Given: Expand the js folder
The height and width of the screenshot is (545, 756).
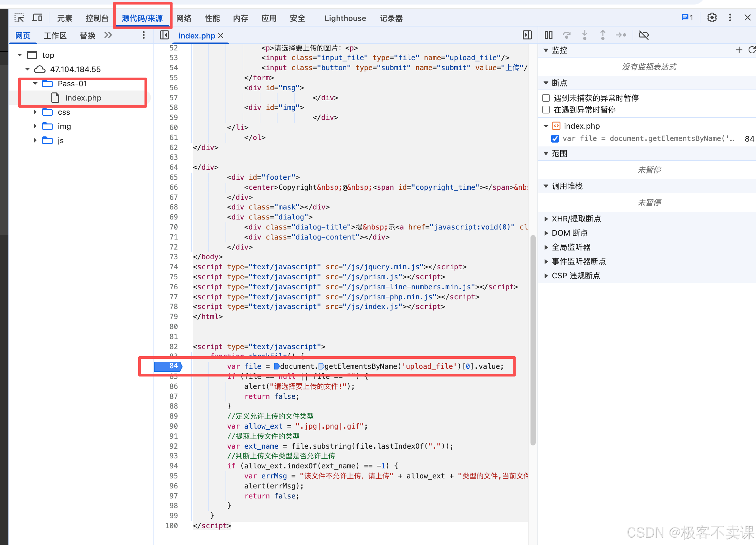Looking at the screenshot, I should (x=35, y=140).
